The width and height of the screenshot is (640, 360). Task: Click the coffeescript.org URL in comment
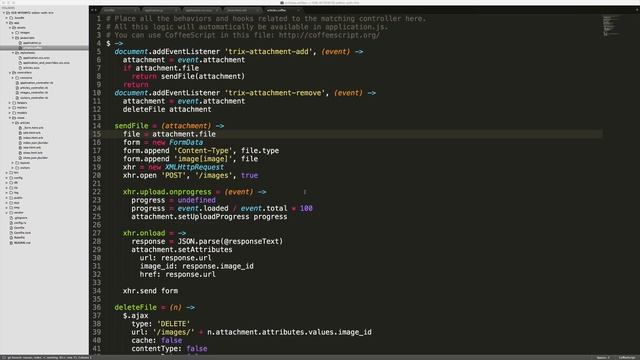329,35
